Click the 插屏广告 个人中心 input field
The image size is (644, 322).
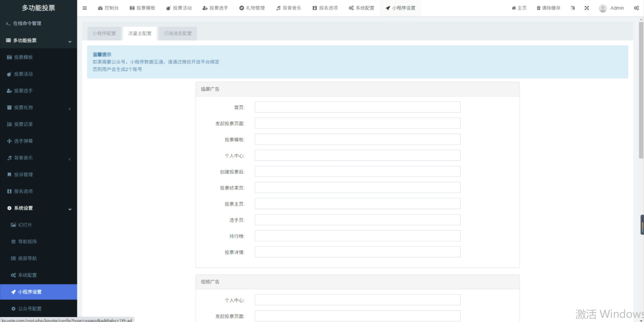[358, 155]
